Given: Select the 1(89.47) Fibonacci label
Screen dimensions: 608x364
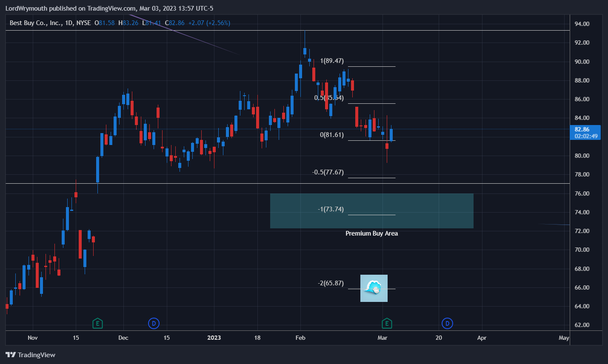Looking at the screenshot, I should pos(332,61).
